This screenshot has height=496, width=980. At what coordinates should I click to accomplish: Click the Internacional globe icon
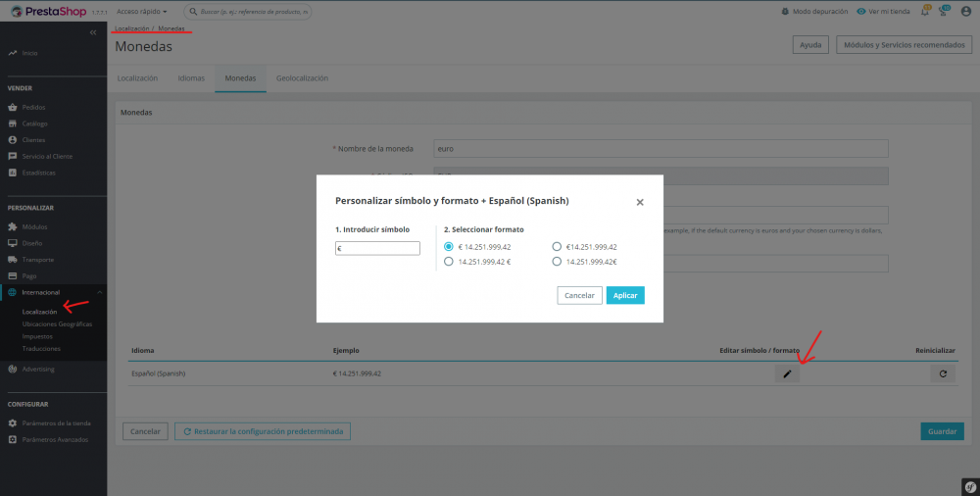point(13,292)
